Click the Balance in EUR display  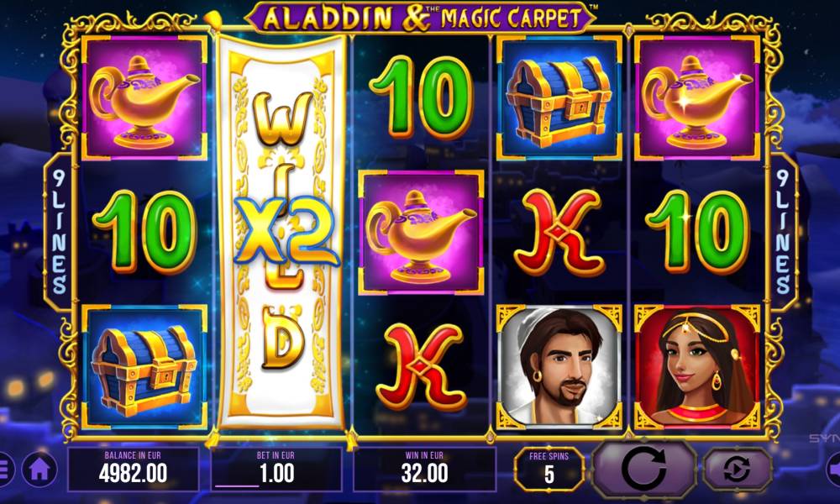click(133, 470)
